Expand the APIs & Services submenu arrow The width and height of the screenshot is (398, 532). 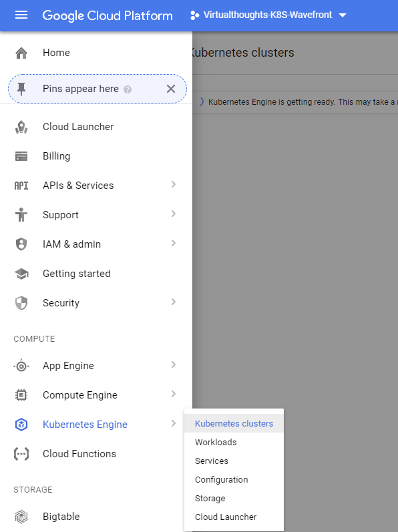(174, 185)
